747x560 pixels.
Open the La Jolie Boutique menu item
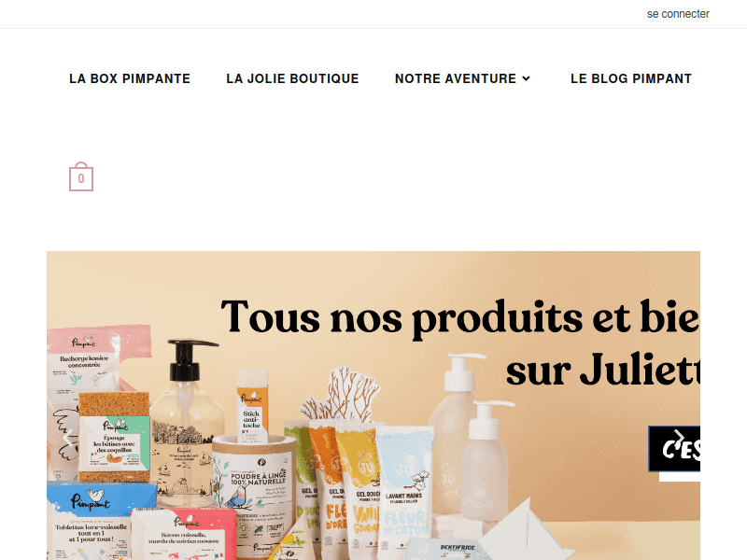pyautogui.click(x=292, y=78)
